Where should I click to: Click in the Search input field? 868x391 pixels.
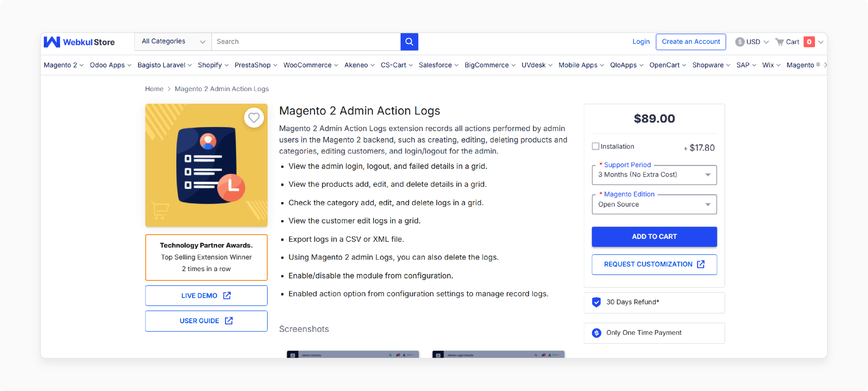tap(306, 41)
